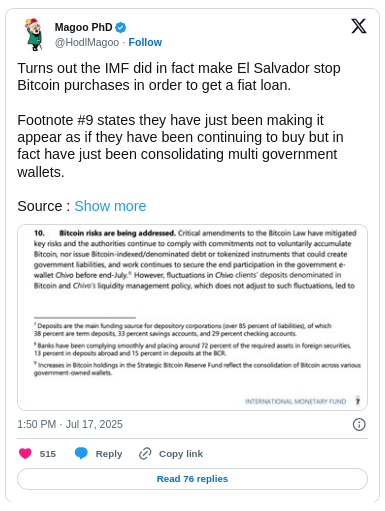385x511 pixels.
Task: Open the Twitter info circle icon
Action: 359,424
